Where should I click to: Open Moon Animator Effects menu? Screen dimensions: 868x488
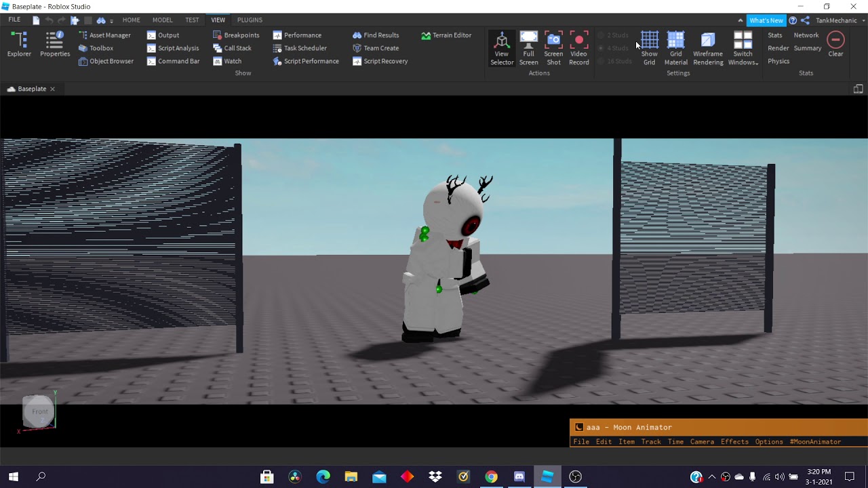click(x=734, y=442)
